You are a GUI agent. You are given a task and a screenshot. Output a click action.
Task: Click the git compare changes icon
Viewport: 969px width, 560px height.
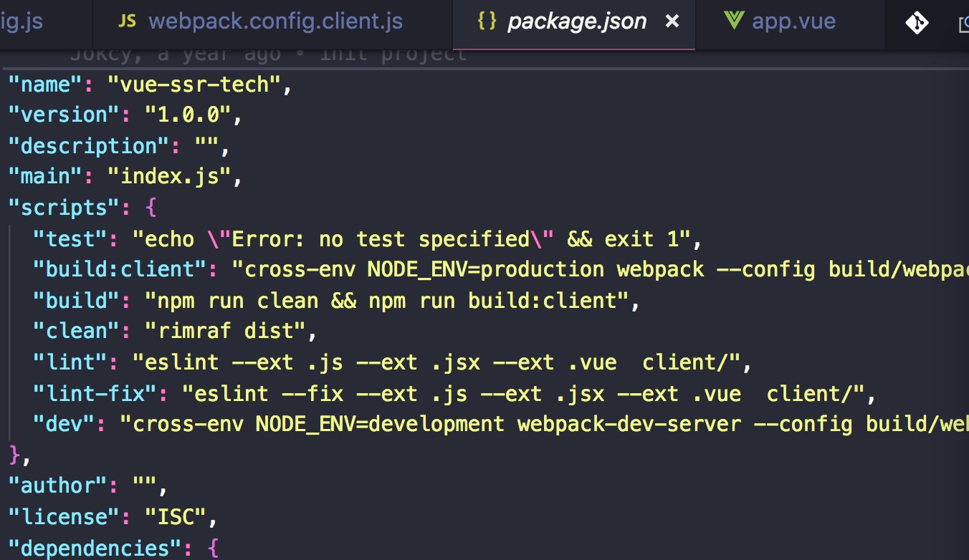click(x=917, y=23)
